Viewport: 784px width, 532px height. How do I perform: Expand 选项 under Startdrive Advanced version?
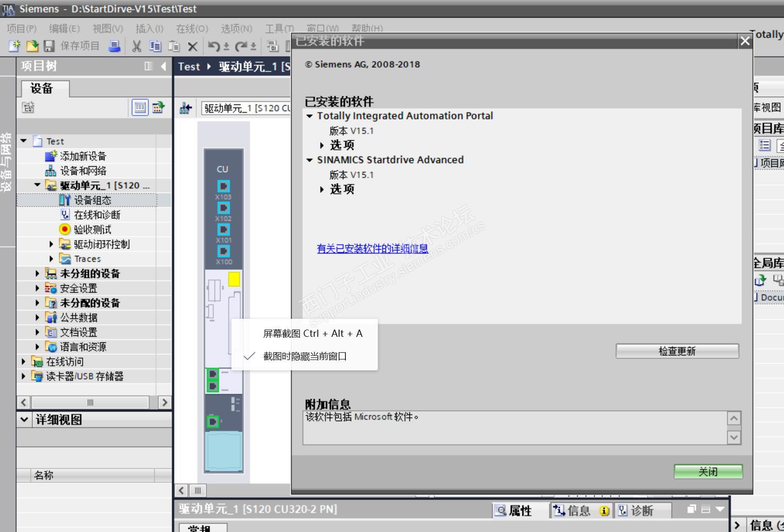[322, 190]
